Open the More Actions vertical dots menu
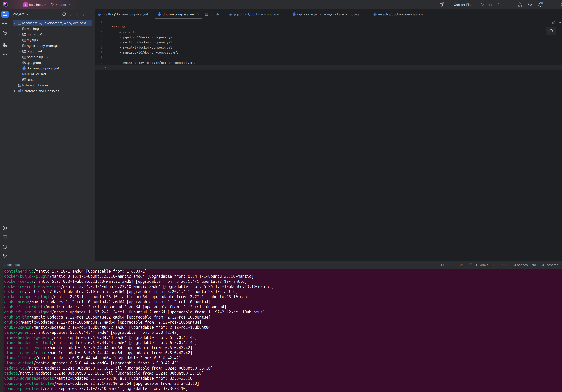562x392 pixels. pyautogui.click(x=499, y=5)
